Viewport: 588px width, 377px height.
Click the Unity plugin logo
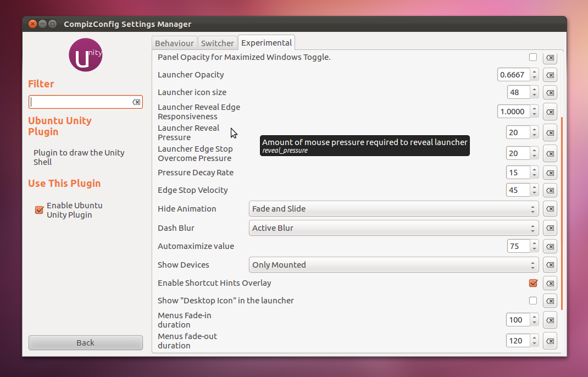tap(85, 55)
